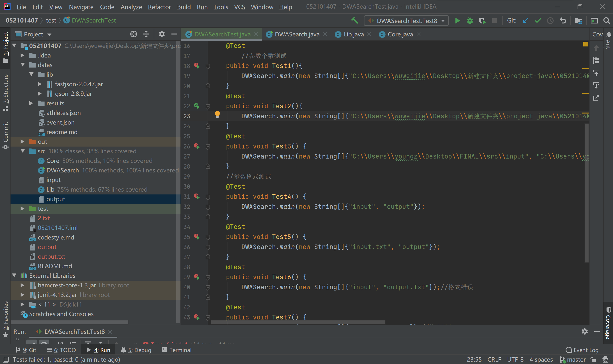Open Project Structure folder icon
This screenshot has height=364, width=613.
coord(578,21)
